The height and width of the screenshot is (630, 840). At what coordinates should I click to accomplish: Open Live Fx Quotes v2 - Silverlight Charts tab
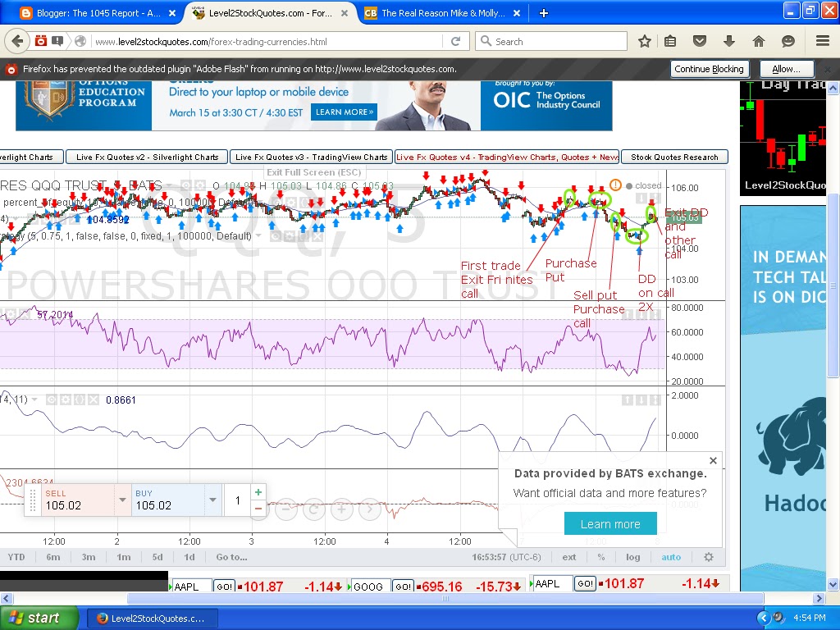[x=147, y=157]
